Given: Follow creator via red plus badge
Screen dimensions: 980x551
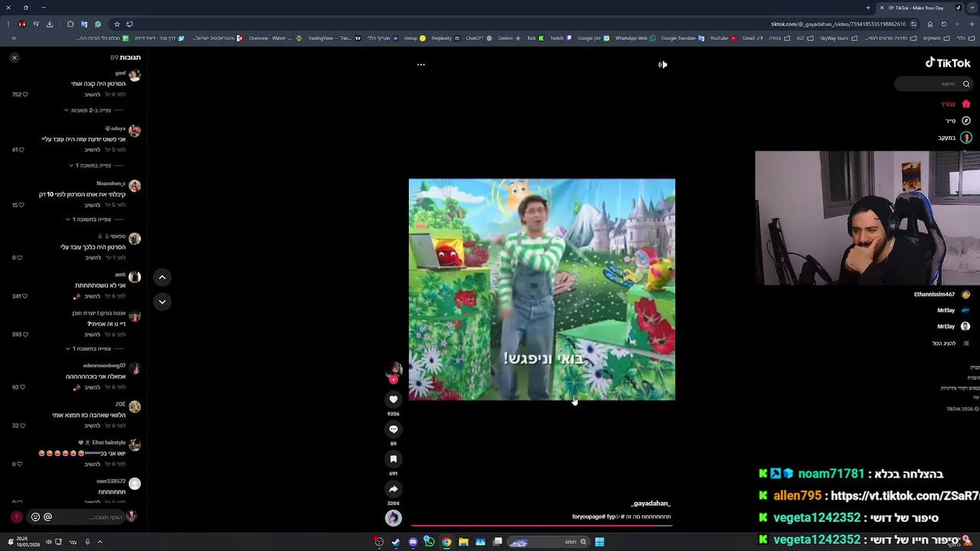Looking at the screenshot, I should pyautogui.click(x=394, y=380).
